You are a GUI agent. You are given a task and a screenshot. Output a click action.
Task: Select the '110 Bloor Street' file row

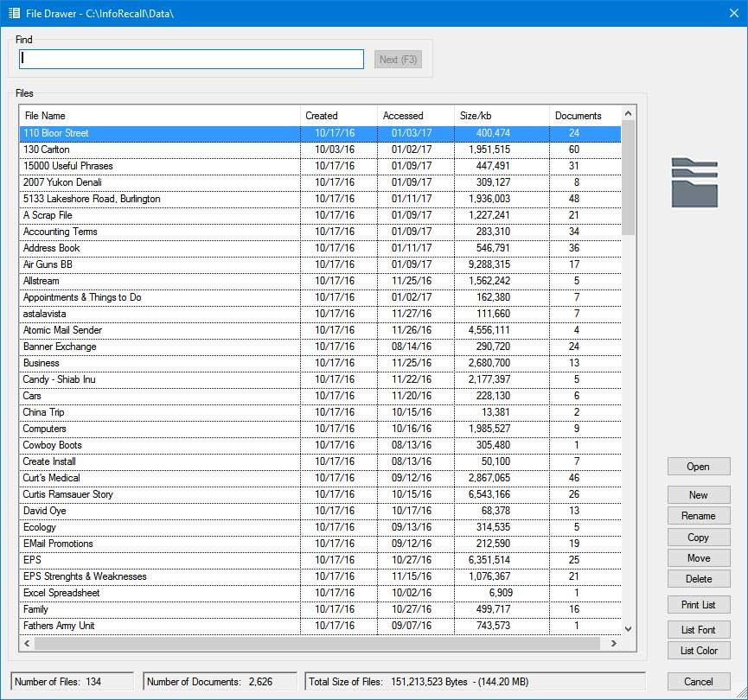pyautogui.click(x=320, y=133)
